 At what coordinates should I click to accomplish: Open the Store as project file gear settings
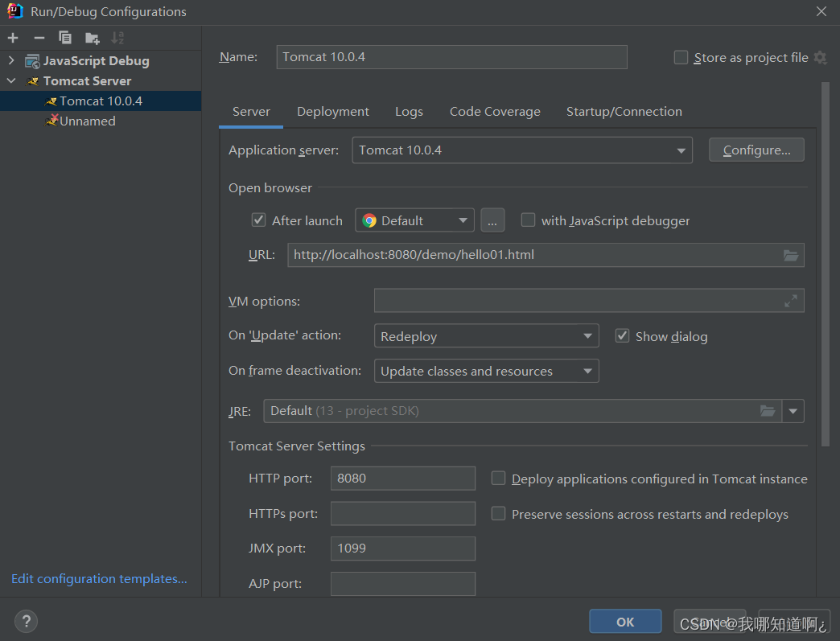click(820, 57)
